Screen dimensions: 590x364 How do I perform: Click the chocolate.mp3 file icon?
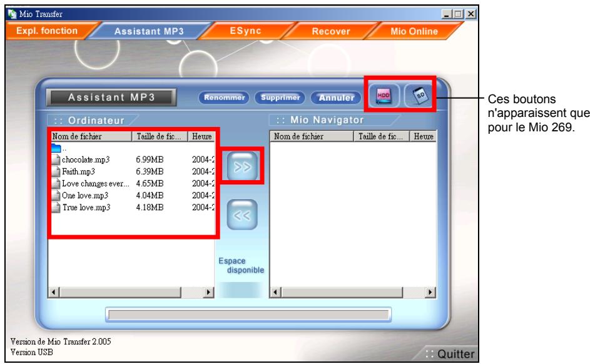pos(56,159)
